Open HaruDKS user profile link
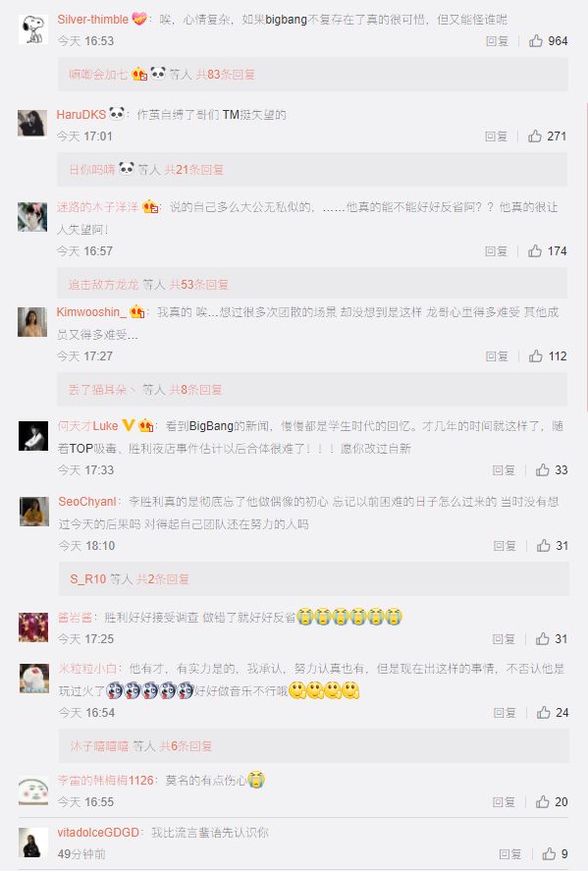 [x=81, y=115]
